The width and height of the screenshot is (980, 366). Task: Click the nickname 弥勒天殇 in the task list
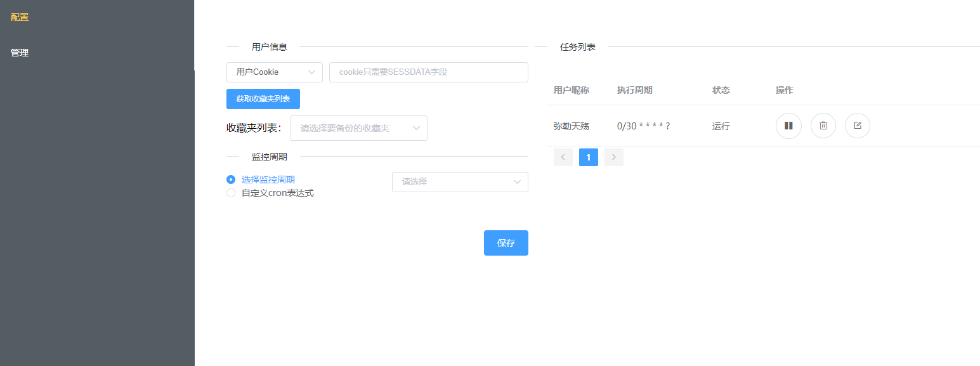[571, 126]
